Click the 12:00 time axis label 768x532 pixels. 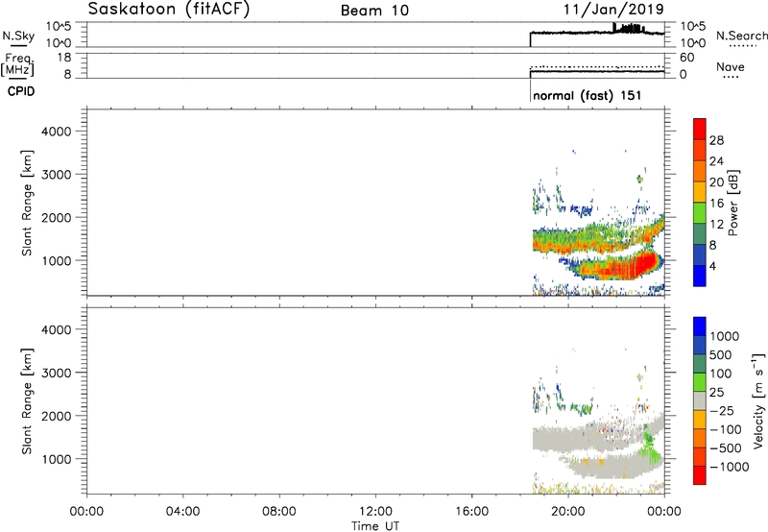pyautogui.click(x=375, y=512)
